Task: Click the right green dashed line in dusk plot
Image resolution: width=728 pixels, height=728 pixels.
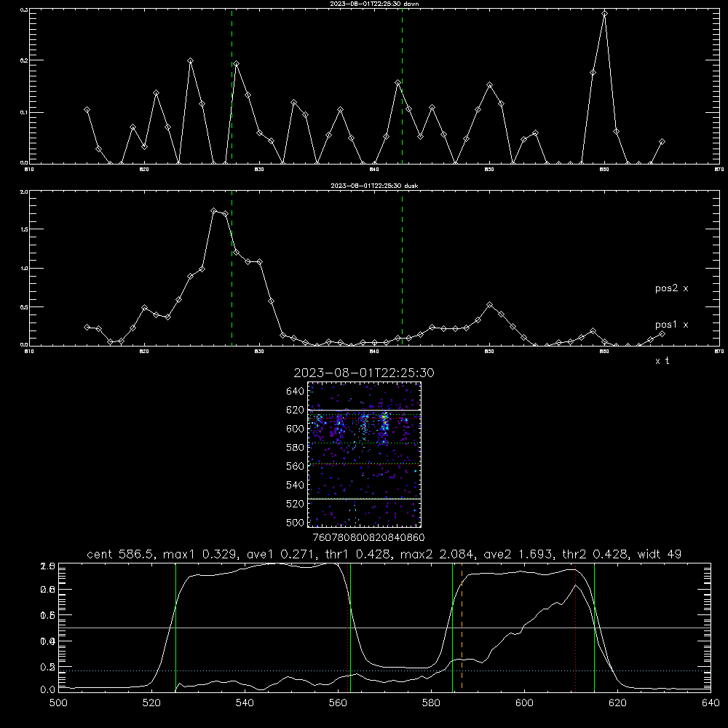Action: [402, 268]
